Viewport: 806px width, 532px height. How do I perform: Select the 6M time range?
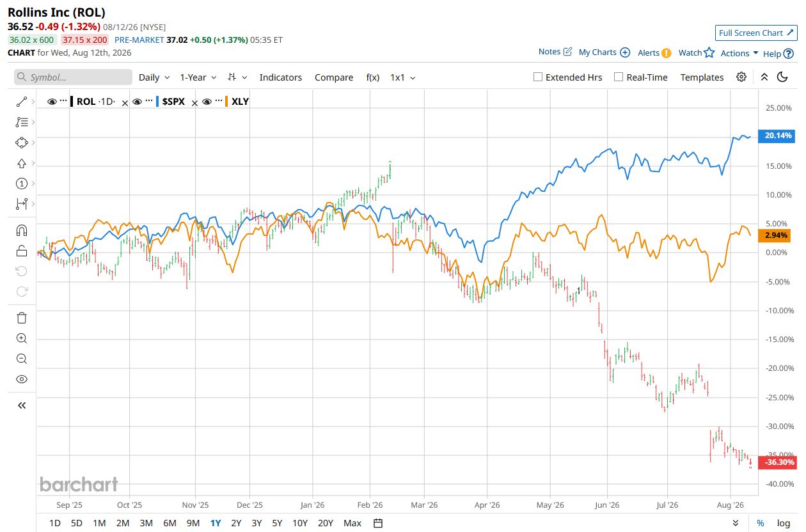(x=170, y=523)
